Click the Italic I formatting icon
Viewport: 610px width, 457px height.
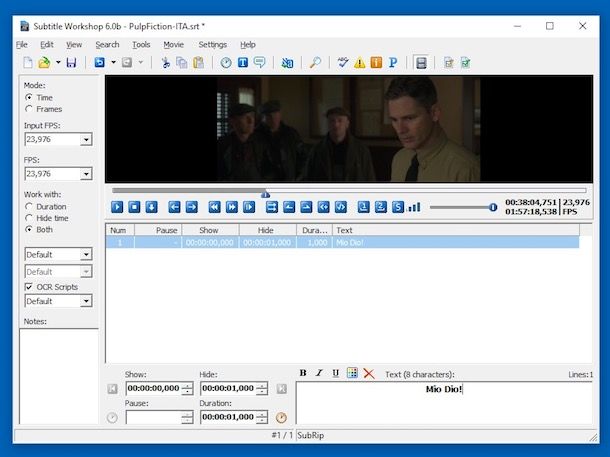319,373
